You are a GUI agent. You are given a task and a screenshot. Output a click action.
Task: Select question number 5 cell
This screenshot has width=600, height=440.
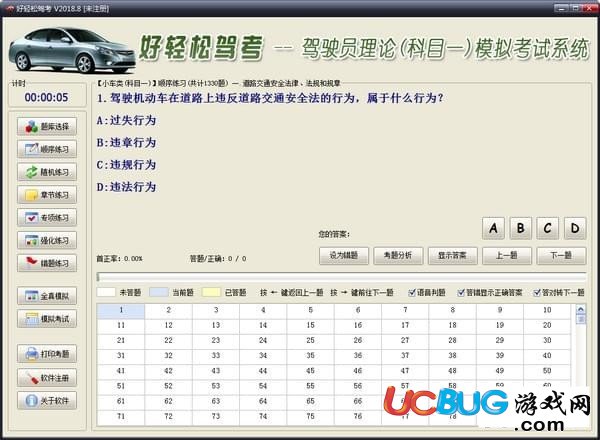pyautogui.click(x=310, y=310)
